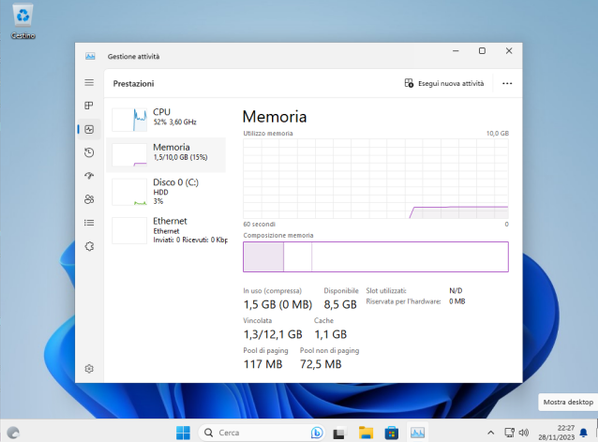Click the 60 secondi graph label
This screenshot has height=442, width=598.
tap(259, 224)
